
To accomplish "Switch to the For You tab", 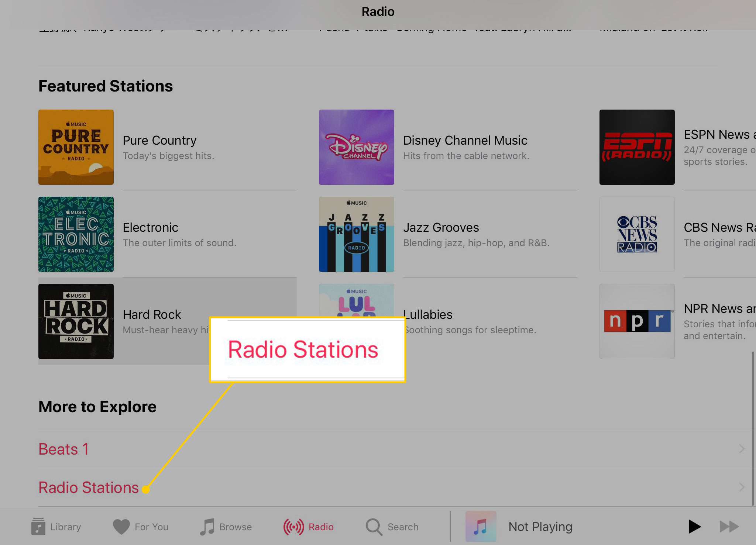I will point(140,527).
